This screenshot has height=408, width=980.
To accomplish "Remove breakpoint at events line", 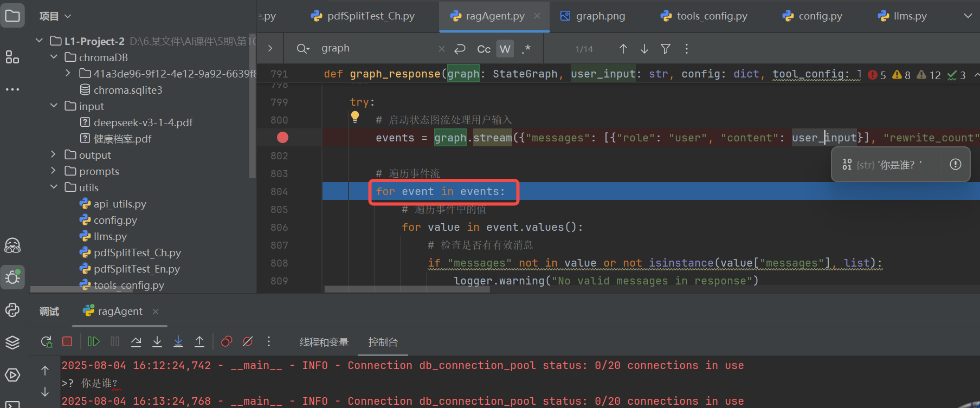I will coord(282,138).
